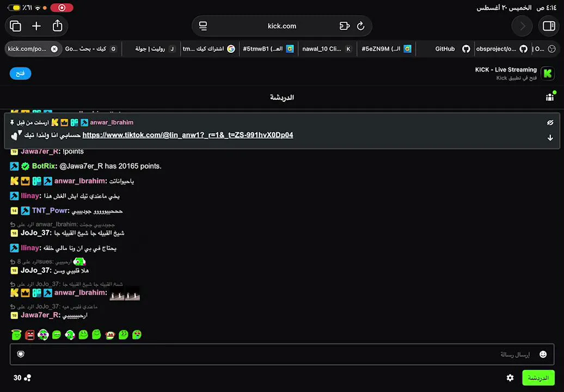The width and height of the screenshot is (564, 392).
Task: Click the extensions icon in the address bar
Action: pos(344,26)
